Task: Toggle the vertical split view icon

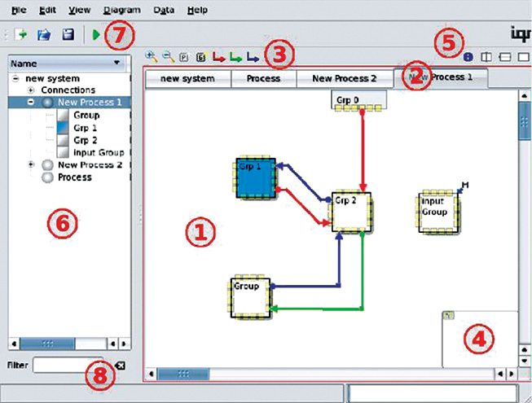Action: [x=486, y=57]
